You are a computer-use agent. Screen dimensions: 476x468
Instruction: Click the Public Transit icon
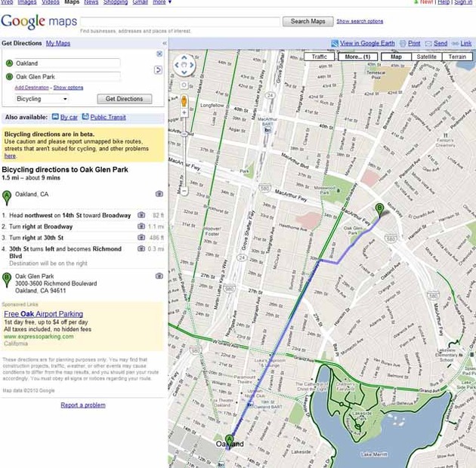click(x=85, y=117)
